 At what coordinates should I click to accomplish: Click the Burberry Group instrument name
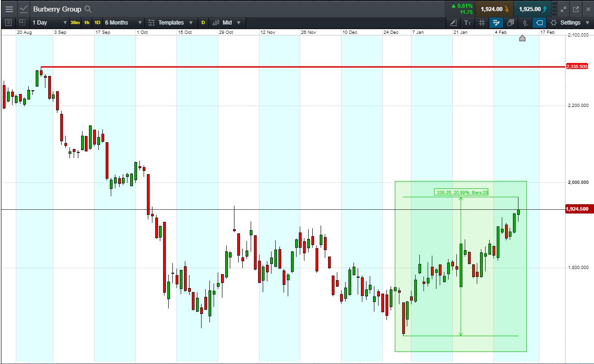coord(57,9)
